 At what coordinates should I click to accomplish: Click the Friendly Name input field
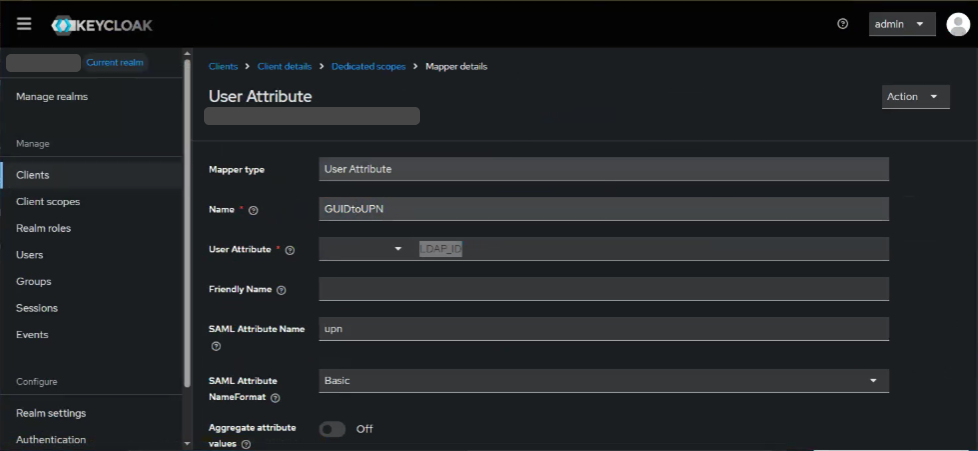pos(603,289)
